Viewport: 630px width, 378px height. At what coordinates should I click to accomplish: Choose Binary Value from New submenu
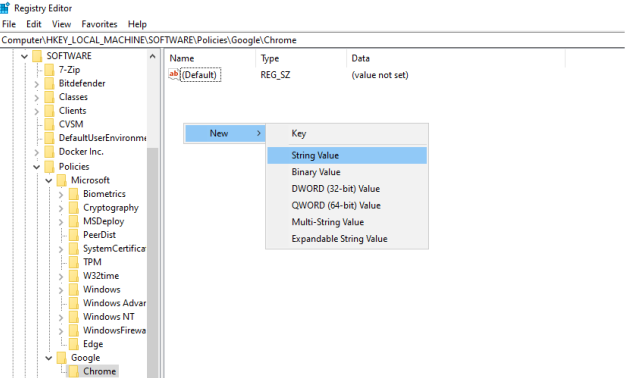click(x=347, y=172)
